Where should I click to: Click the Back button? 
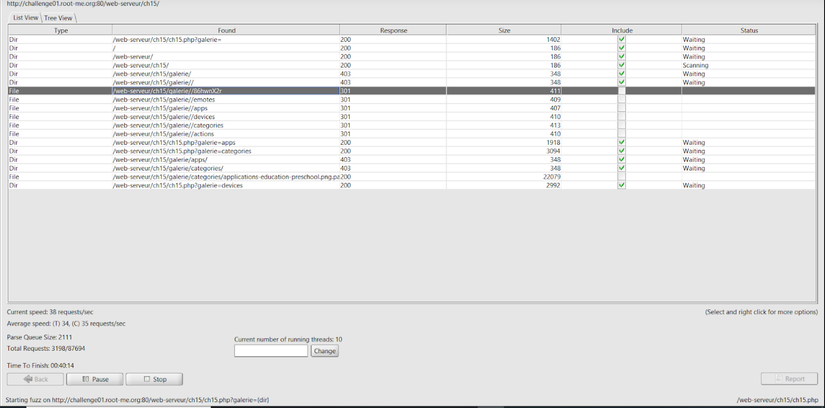pos(35,379)
